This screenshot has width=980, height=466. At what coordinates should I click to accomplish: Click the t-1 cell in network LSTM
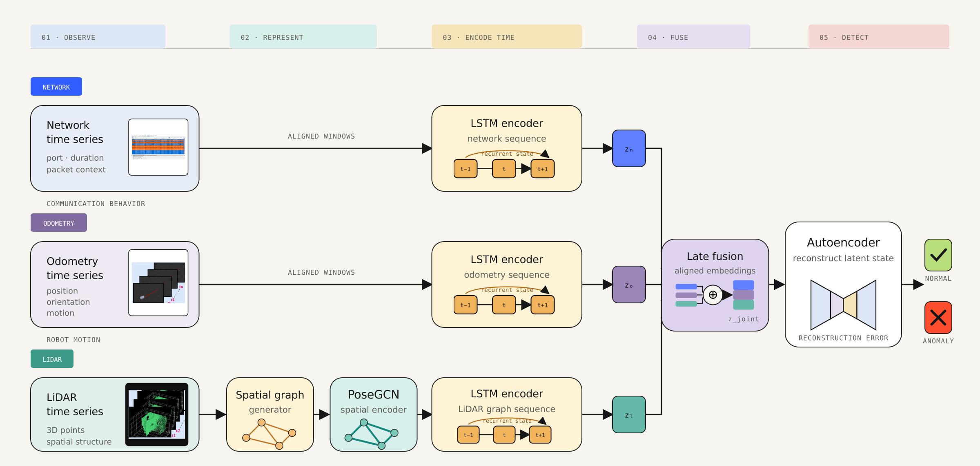[x=465, y=169]
